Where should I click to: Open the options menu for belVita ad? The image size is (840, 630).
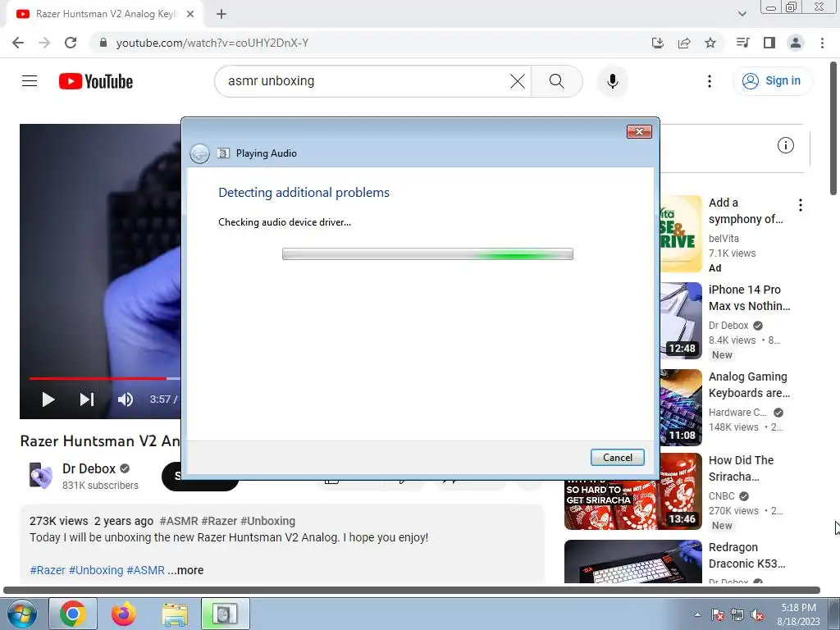801,204
